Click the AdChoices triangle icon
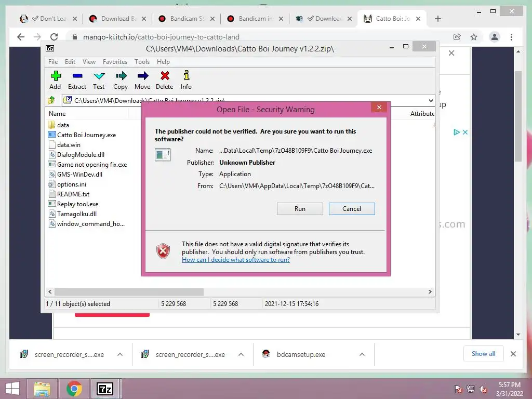The height and width of the screenshot is (399, 532). (457, 132)
